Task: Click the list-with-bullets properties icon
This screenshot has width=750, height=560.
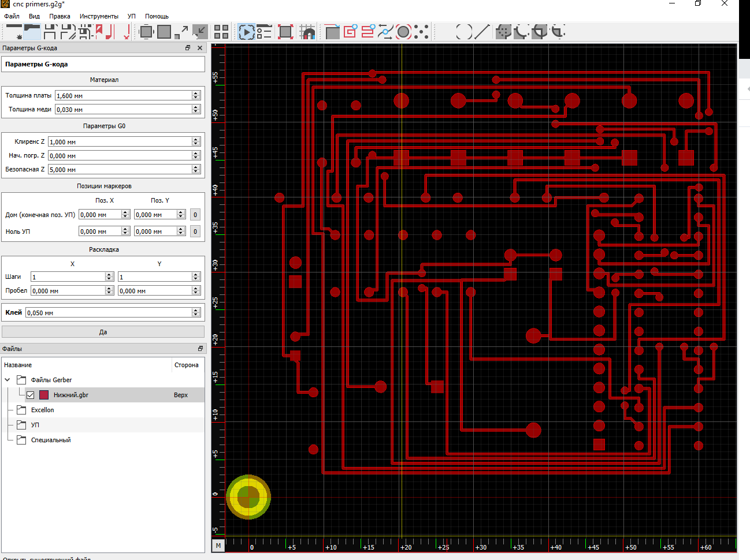Action: click(264, 32)
